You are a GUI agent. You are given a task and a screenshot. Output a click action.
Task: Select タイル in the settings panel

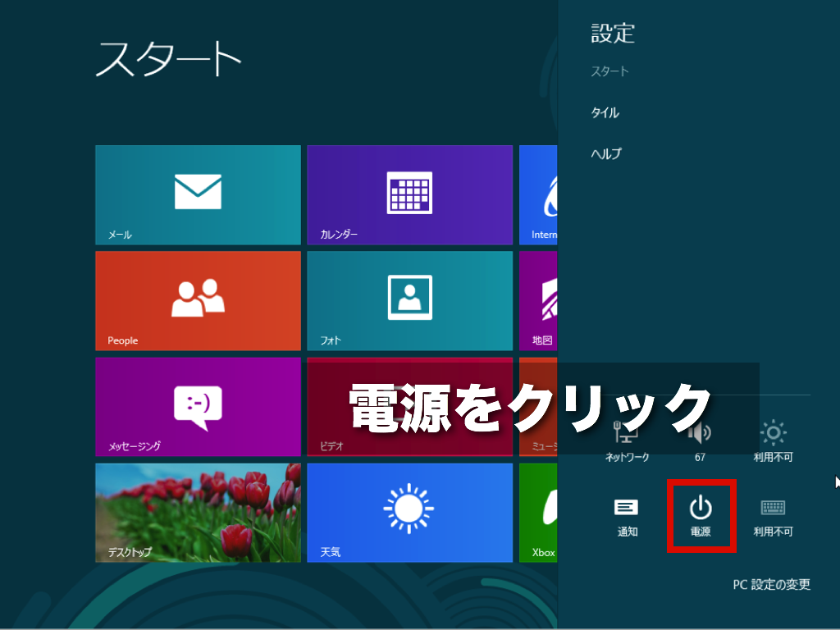605,112
